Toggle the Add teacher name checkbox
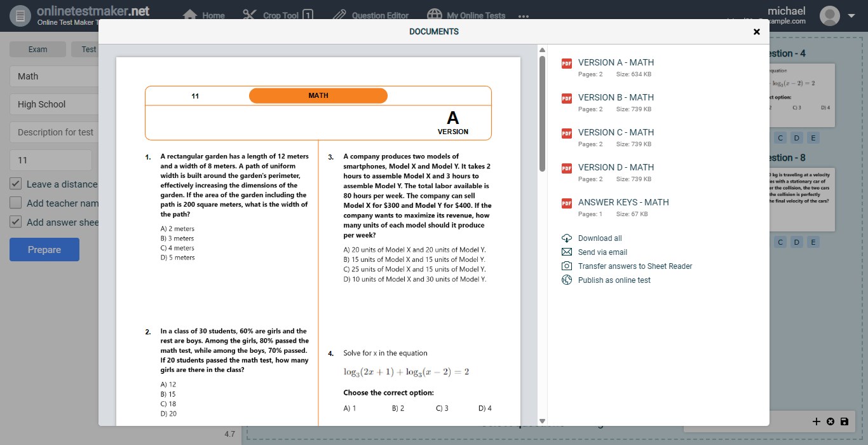 (16, 203)
